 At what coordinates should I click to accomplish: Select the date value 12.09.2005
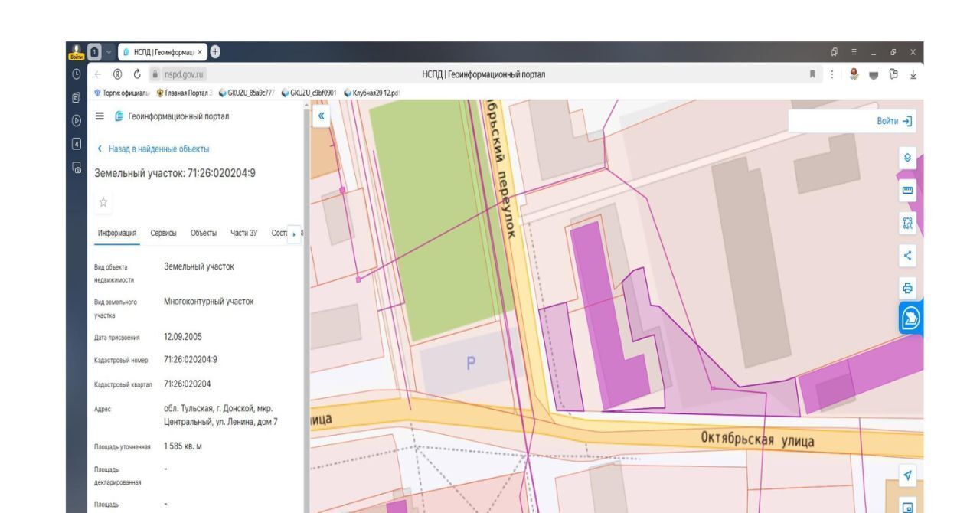tap(184, 336)
